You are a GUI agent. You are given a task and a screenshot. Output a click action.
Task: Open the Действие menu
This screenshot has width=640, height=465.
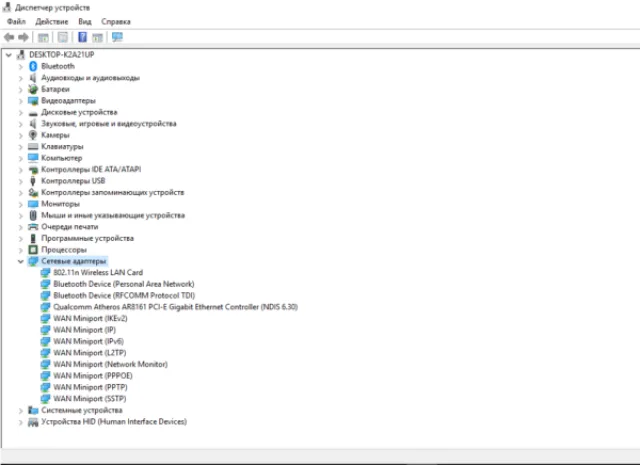[x=52, y=22]
